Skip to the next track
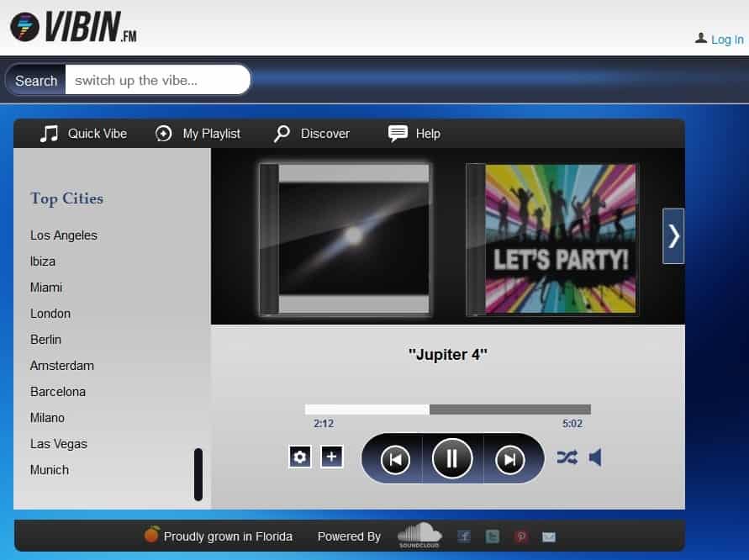 [509, 459]
